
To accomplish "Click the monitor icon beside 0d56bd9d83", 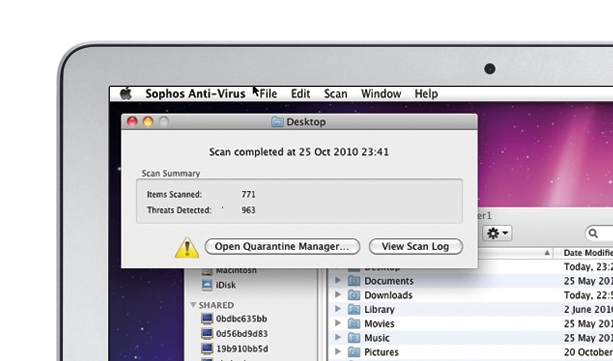I will 207,334.
